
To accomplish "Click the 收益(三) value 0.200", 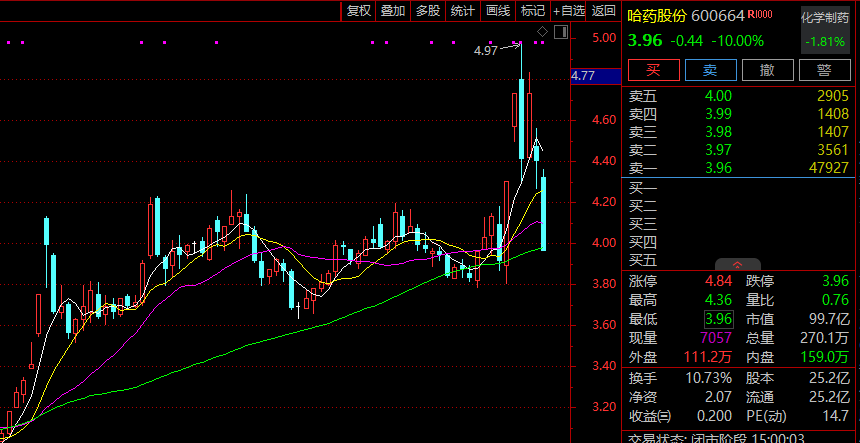I will (x=714, y=416).
